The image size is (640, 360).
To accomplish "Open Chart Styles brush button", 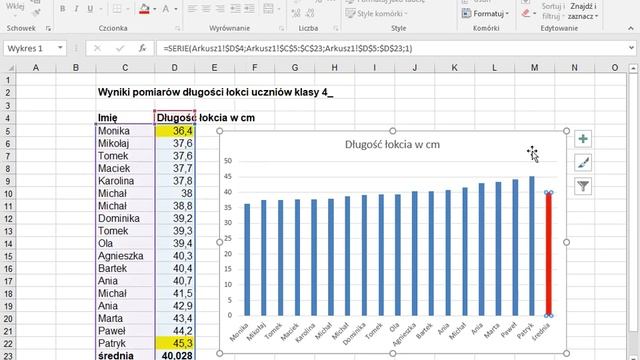I will click(583, 162).
